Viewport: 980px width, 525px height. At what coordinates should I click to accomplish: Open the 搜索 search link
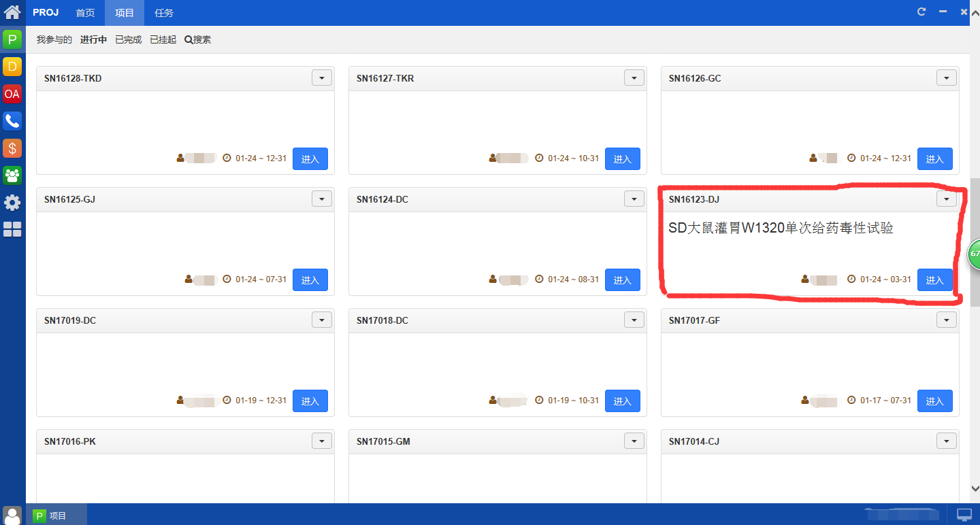point(198,40)
